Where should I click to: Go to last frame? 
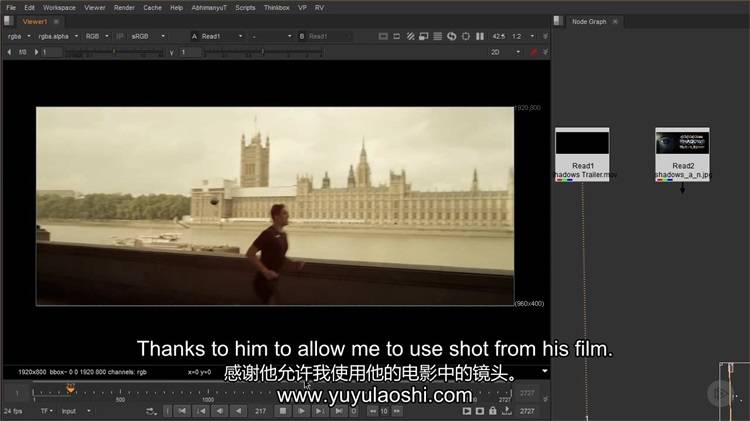click(x=338, y=411)
